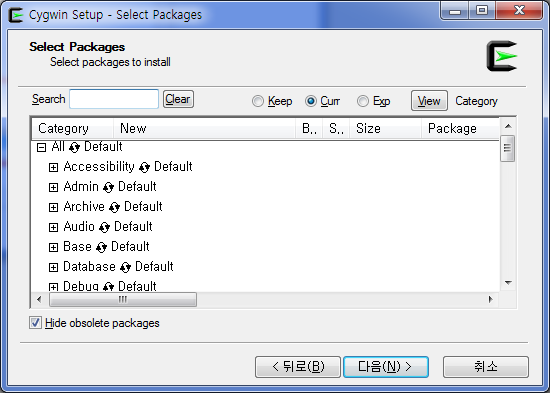Close the Cygwin Setup window
This screenshot has width=550, height=393.
coord(519,11)
